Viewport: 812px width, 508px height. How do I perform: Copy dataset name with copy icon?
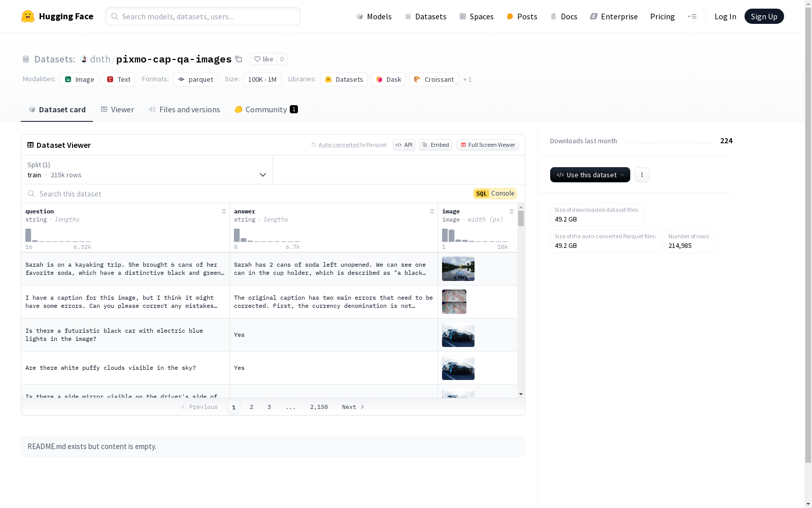pos(239,59)
